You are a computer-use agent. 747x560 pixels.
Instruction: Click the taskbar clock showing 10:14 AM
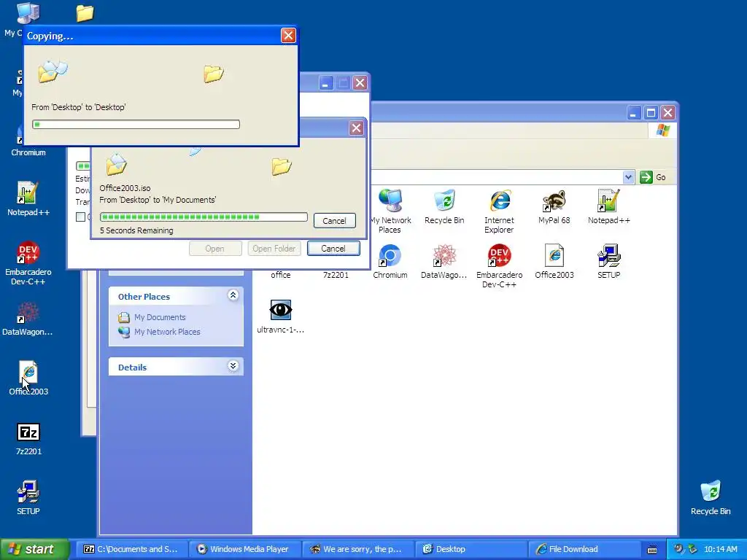pyautogui.click(x=720, y=550)
